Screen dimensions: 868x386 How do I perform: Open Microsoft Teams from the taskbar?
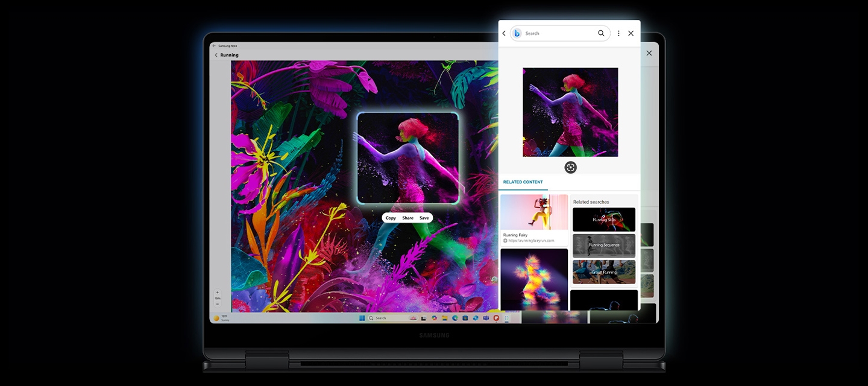pos(486,318)
